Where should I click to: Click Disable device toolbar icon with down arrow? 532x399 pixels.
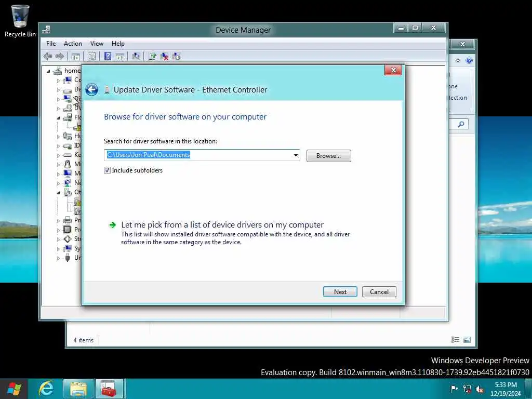click(x=176, y=56)
